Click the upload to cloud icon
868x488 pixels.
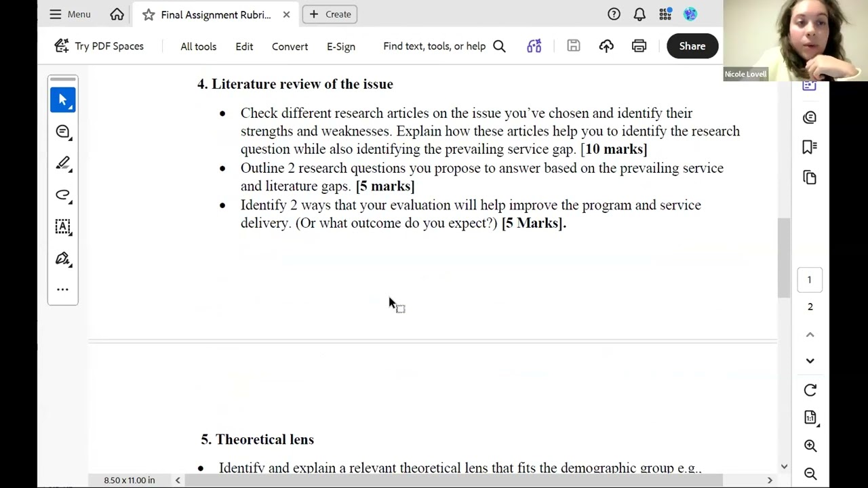tap(606, 46)
